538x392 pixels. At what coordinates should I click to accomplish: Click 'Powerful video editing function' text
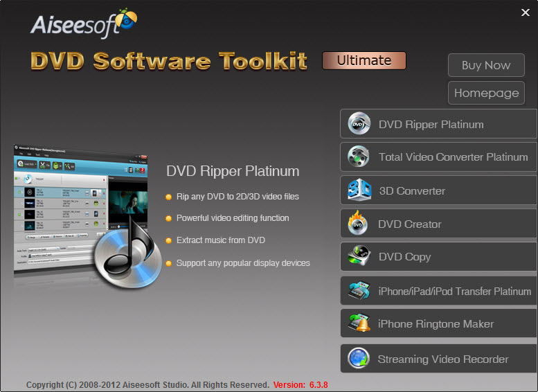(233, 218)
